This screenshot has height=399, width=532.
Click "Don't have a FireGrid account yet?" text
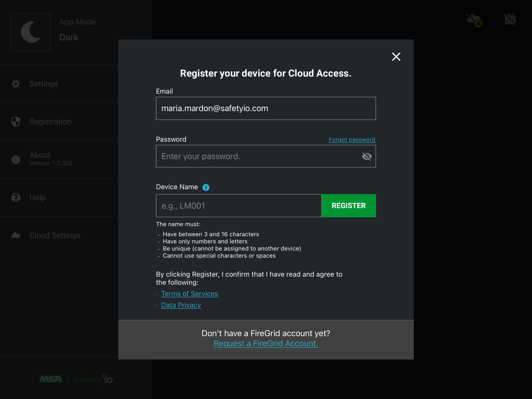[x=266, y=333]
